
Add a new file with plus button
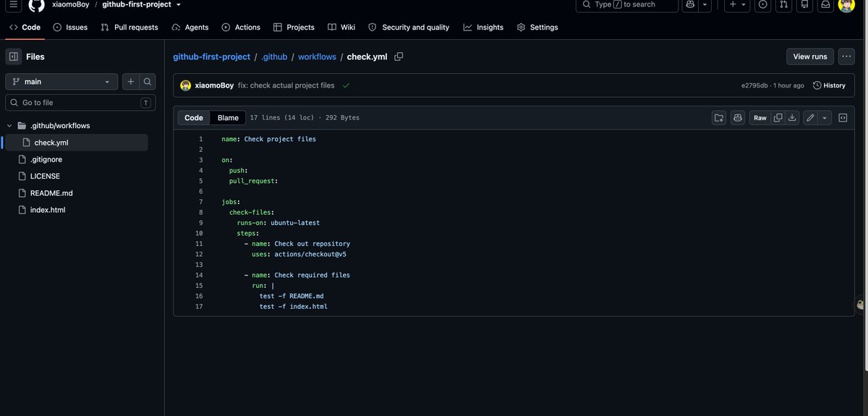point(130,82)
